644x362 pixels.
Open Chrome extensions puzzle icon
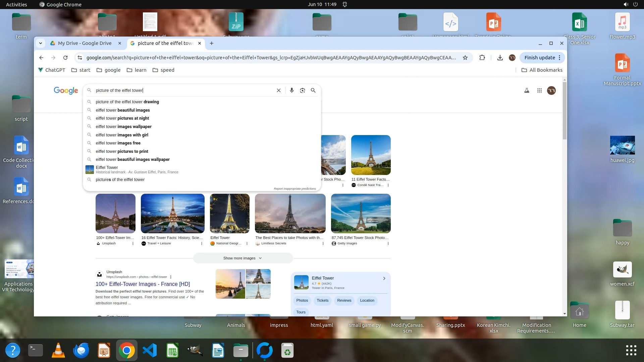point(482,58)
